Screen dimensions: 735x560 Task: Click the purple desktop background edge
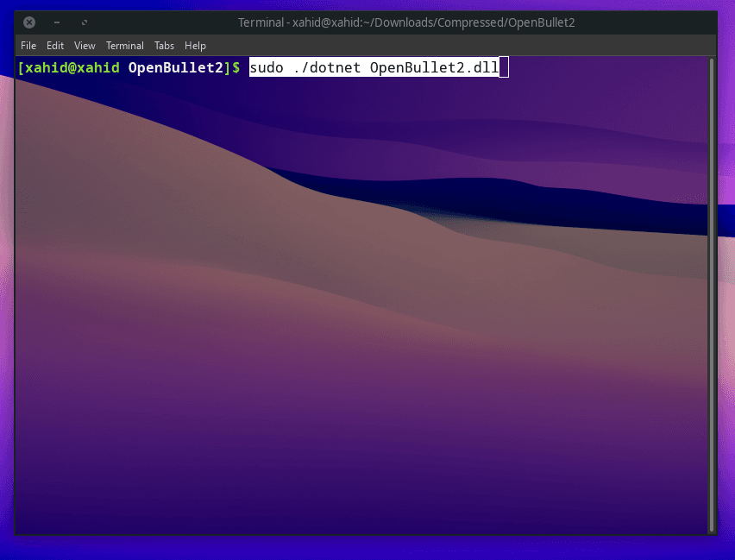[x=727, y=345]
